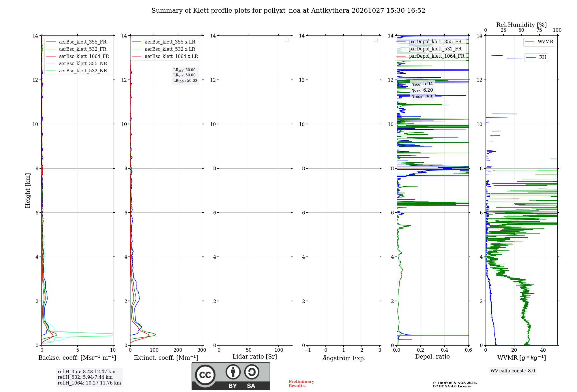Click the aerBsc_klett_532 x LR legend entry
Screen dimensions: 577x392
pyautogui.click(x=164, y=49)
